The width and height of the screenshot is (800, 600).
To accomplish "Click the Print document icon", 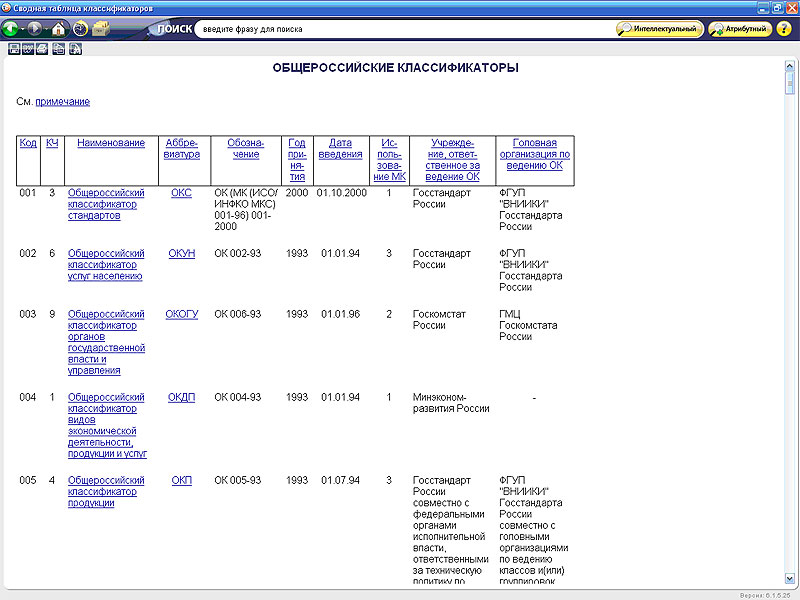I will click(x=42, y=49).
